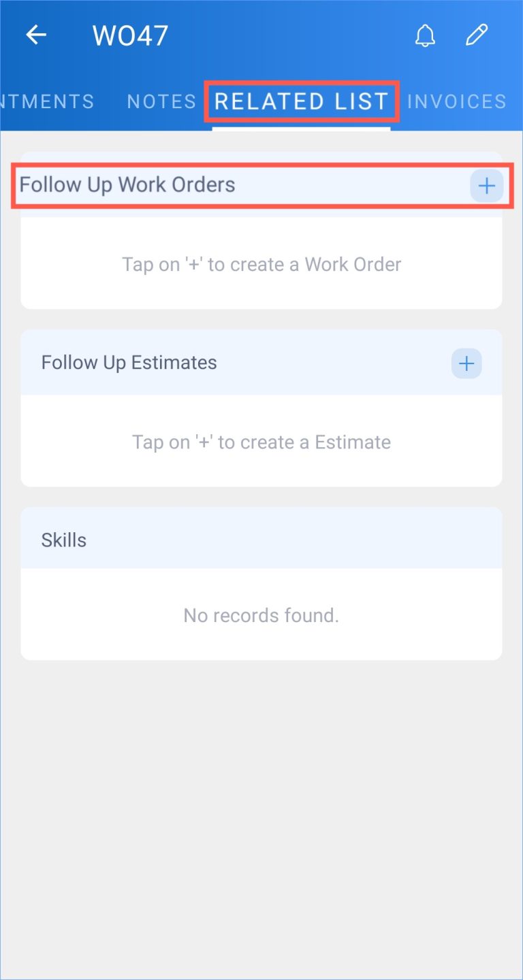Image resolution: width=523 pixels, height=980 pixels.
Task: Open notifications from the top bar
Action: click(x=425, y=35)
